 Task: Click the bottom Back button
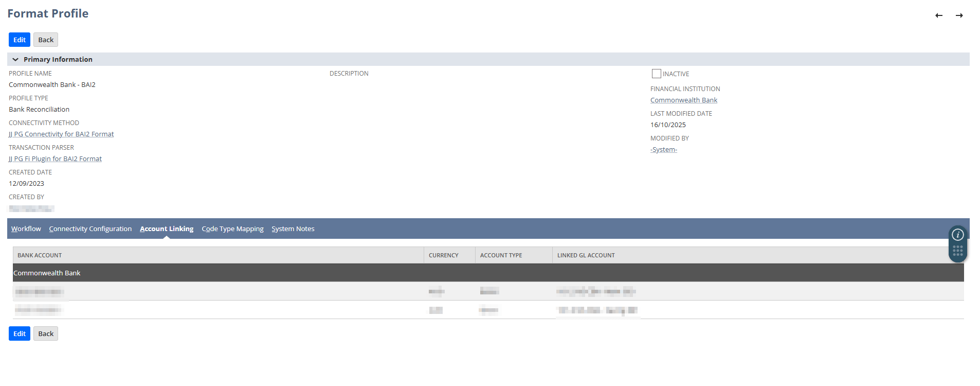pos(46,334)
